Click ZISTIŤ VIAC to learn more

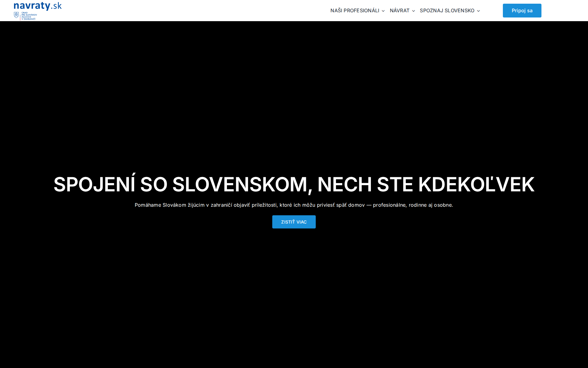point(294,222)
